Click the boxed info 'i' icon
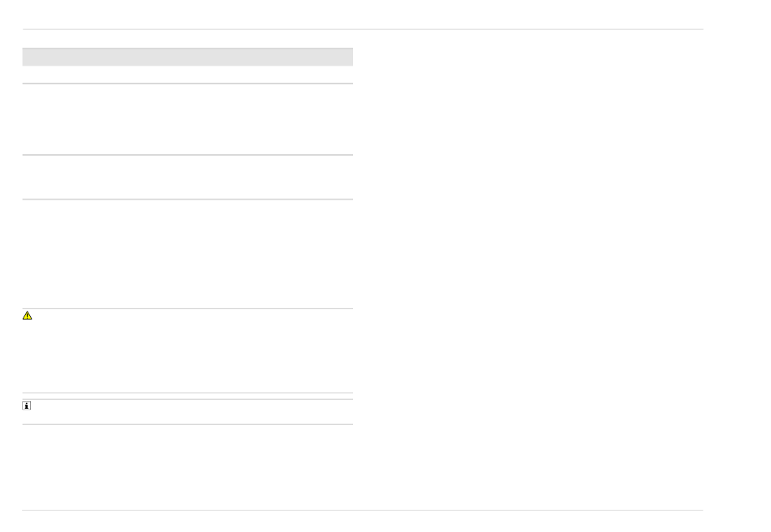Screen dimensions: 771x532 (x=27, y=405)
